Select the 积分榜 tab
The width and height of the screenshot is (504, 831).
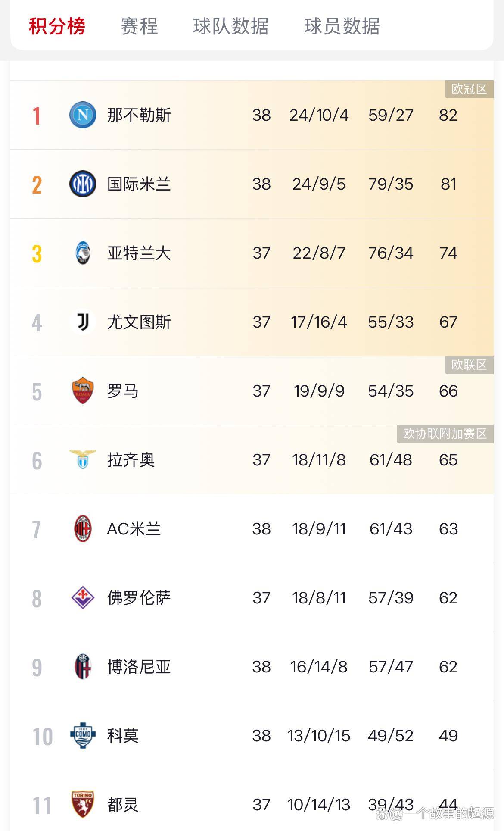click(x=57, y=26)
